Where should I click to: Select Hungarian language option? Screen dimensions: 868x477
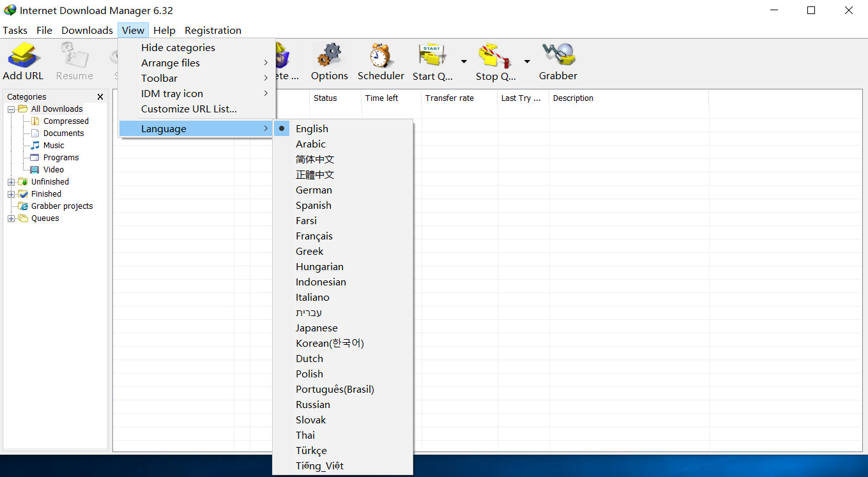coord(343,266)
